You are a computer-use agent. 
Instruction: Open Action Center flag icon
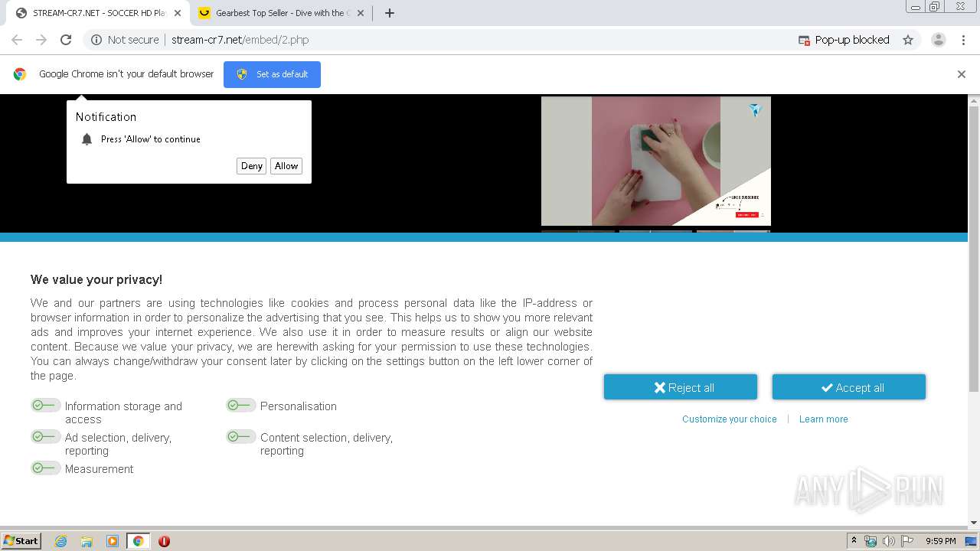(907, 541)
